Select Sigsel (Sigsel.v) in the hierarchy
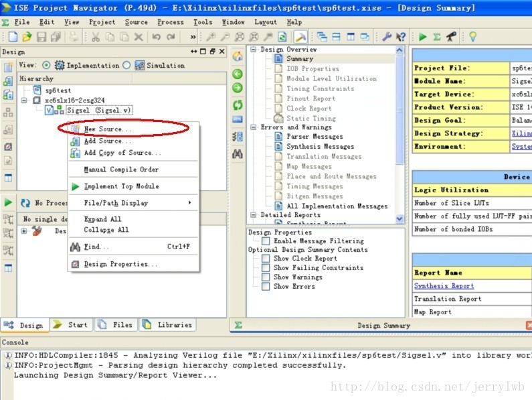The height and width of the screenshot is (400, 532). pyautogui.click(x=98, y=110)
